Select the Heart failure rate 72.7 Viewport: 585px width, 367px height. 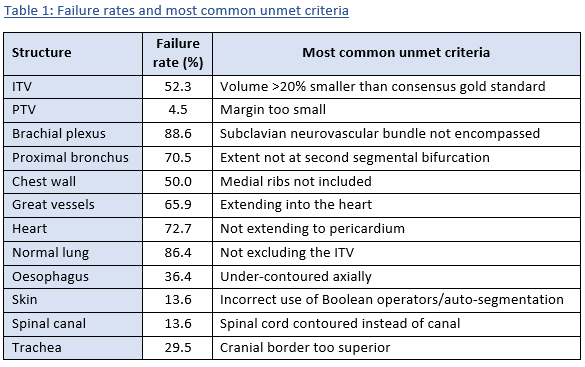coord(178,228)
